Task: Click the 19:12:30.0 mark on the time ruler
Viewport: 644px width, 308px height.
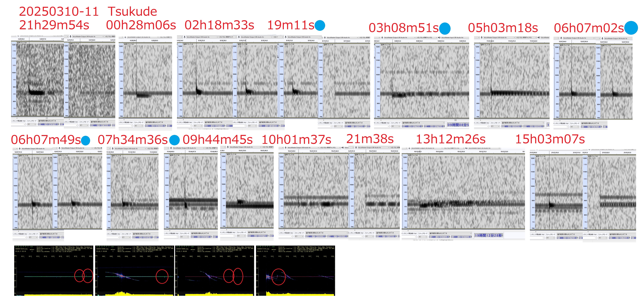Action: 461,152
